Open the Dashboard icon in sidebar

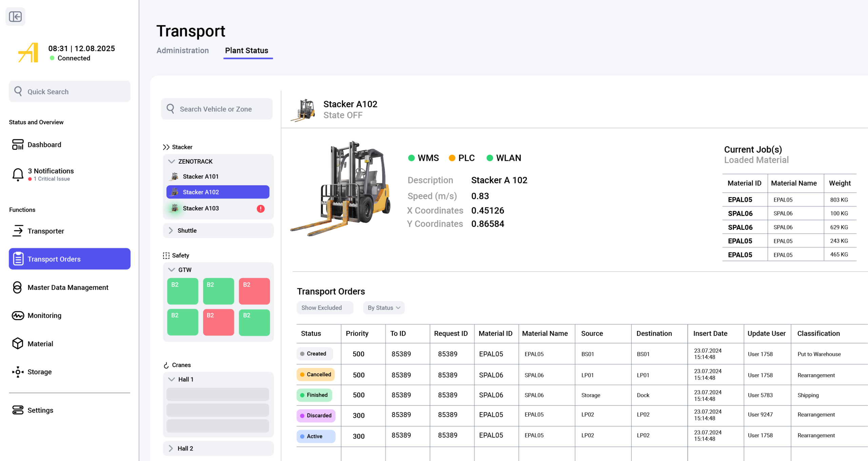tap(18, 145)
